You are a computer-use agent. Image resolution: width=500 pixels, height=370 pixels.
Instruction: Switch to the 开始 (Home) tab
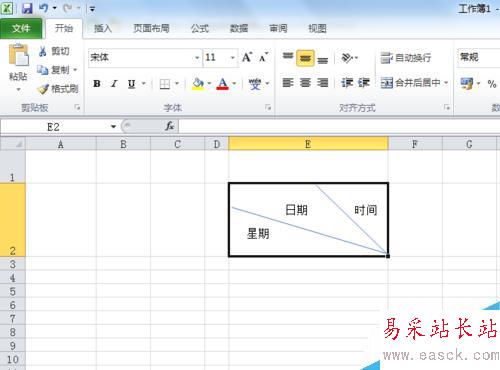(64, 29)
